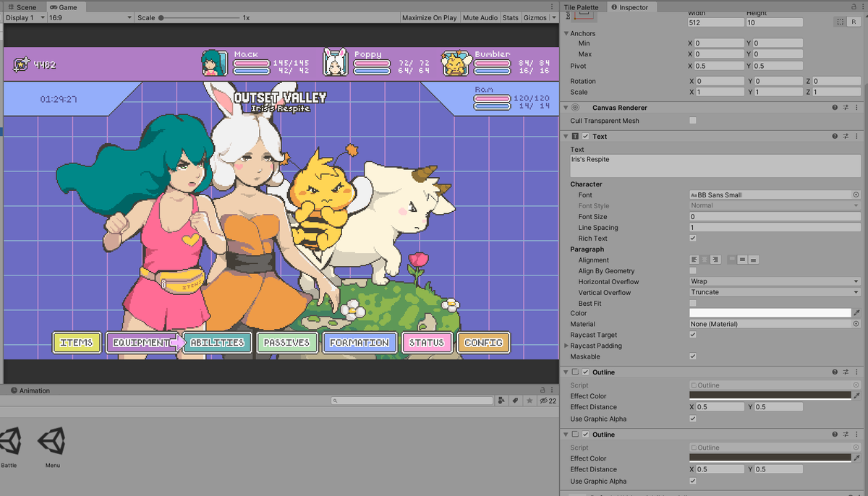868x496 pixels.
Task: Open the first Outline component options menu
Action: coord(856,372)
